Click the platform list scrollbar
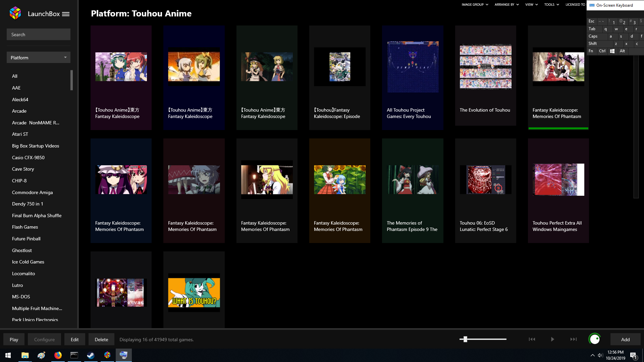Viewport: 644px width, 362px height. pyautogui.click(x=71, y=80)
